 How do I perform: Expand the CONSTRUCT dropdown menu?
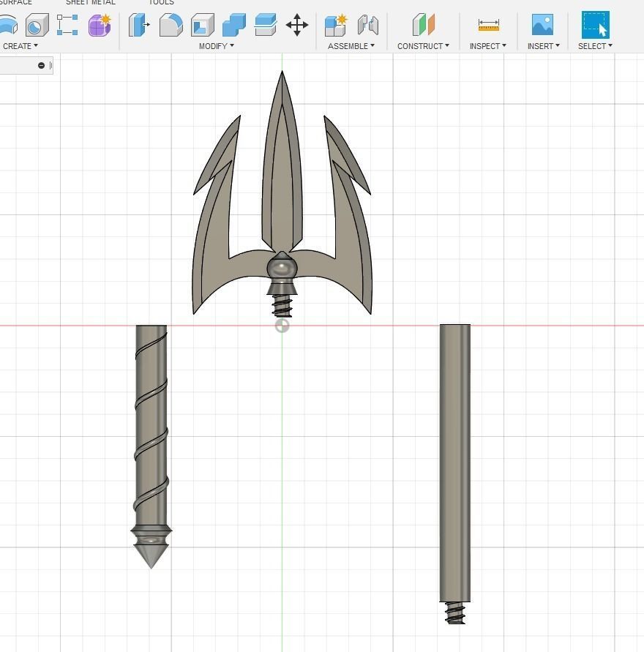click(423, 46)
